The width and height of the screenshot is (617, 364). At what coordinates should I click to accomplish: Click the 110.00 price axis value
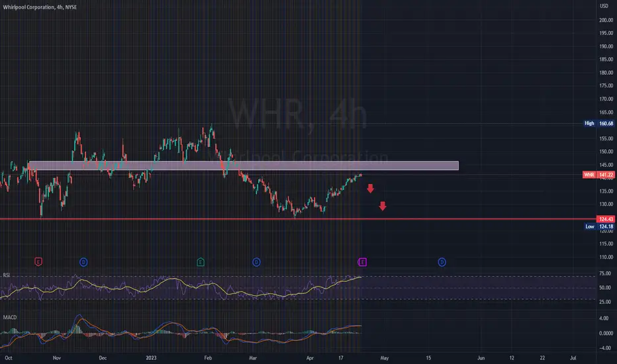click(x=606, y=257)
